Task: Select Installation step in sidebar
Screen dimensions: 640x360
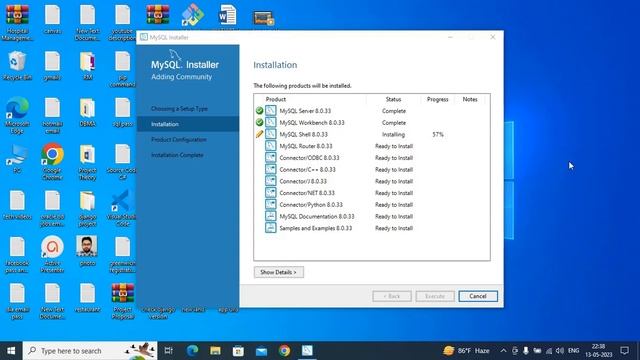Action: [x=188, y=124]
